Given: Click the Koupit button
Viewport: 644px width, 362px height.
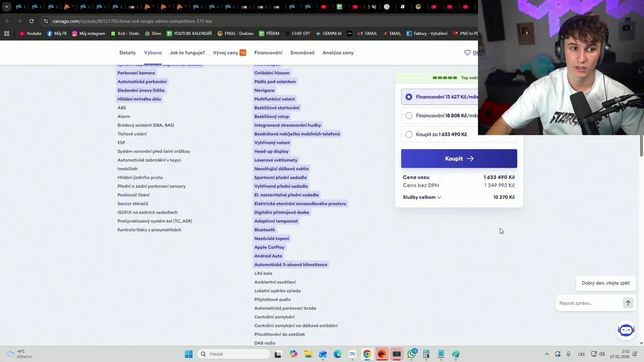Looking at the screenshot, I should [459, 158].
